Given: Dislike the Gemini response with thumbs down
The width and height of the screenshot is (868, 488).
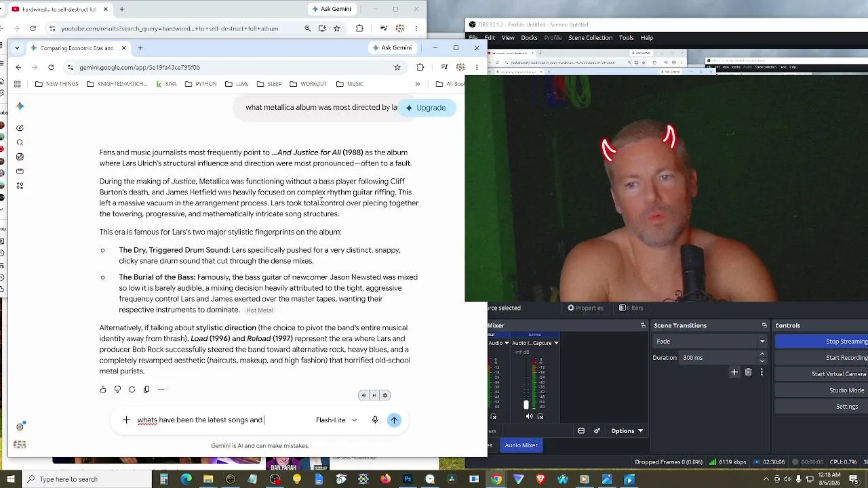Looking at the screenshot, I should [x=117, y=390].
